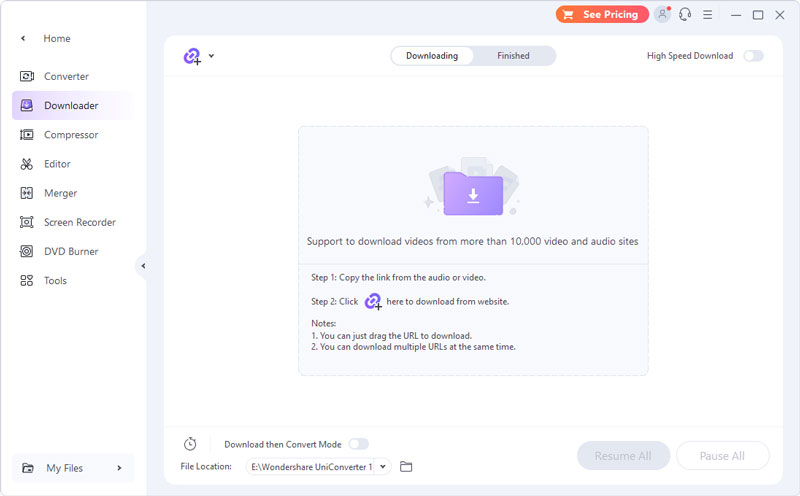
Task: Go to Home via the back arrow
Action: [x=24, y=38]
